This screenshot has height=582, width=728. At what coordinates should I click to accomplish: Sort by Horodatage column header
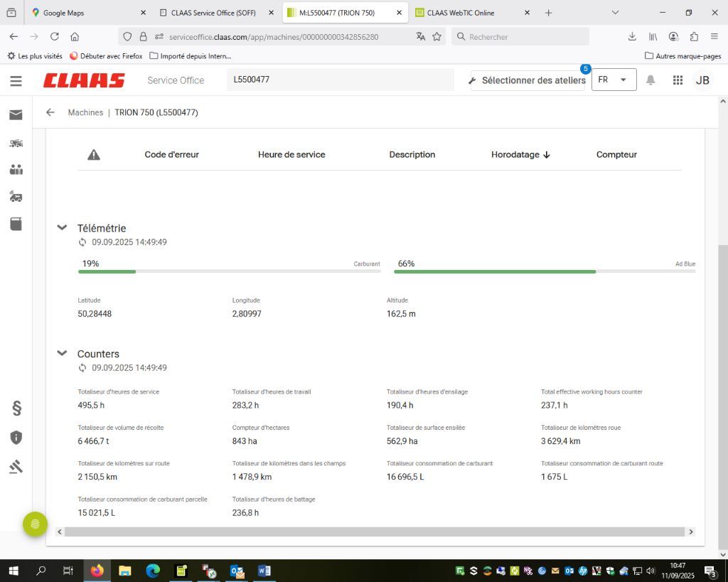(x=520, y=154)
